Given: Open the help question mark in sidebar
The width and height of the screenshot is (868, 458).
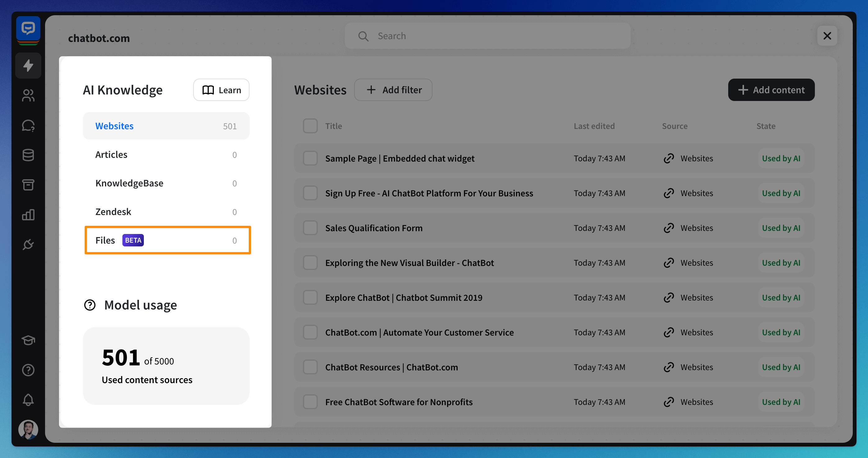Looking at the screenshot, I should coord(28,370).
